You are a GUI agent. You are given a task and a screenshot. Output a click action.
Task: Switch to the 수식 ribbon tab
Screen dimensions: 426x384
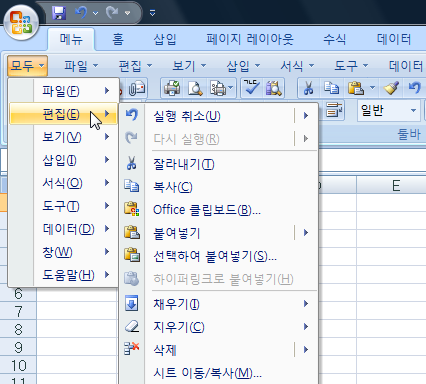click(x=334, y=39)
